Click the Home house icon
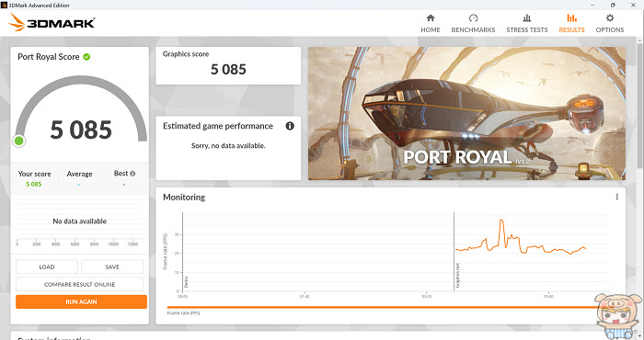The image size is (644, 340). pos(431,18)
